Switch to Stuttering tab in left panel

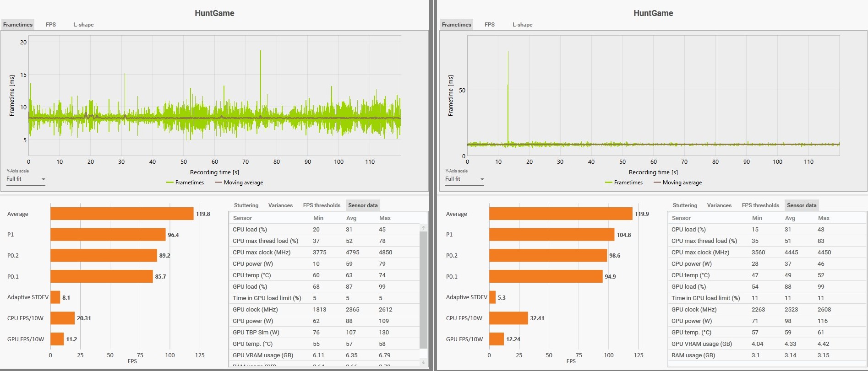(x=246, y=205)
